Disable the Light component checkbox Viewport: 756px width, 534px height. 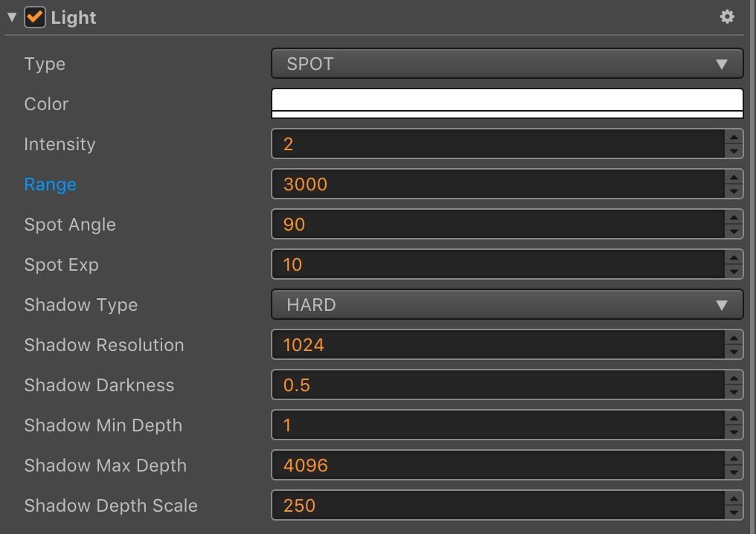[35, 17]
